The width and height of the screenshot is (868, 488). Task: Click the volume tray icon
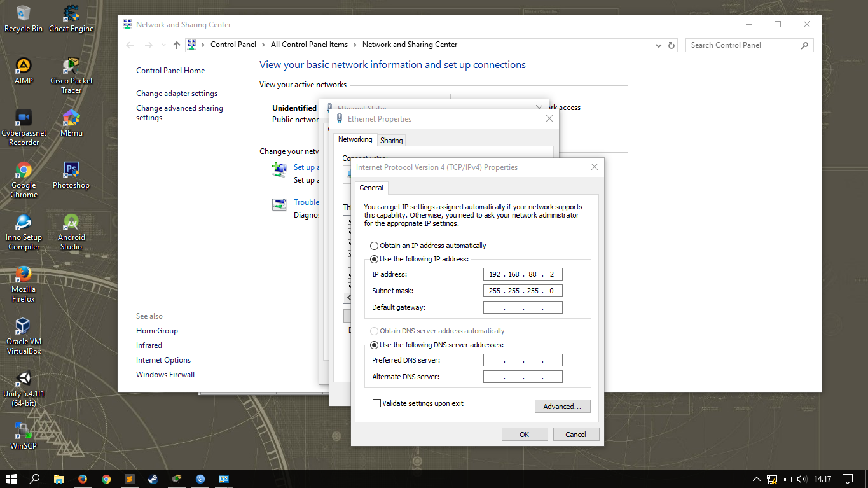803,478
